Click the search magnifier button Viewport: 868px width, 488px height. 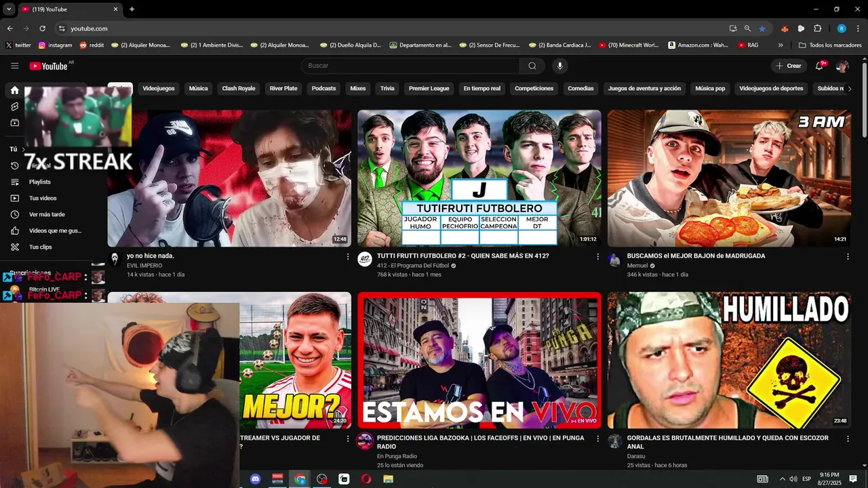coord(532,66)
